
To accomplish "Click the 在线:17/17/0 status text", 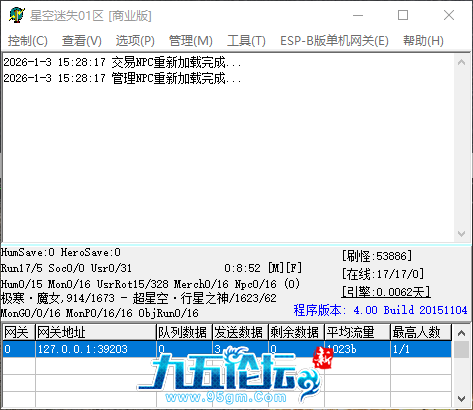I will point(383,274).
